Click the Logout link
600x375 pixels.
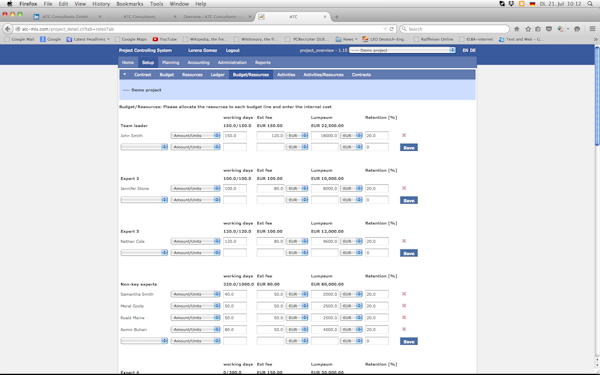(x=232, y=50)
